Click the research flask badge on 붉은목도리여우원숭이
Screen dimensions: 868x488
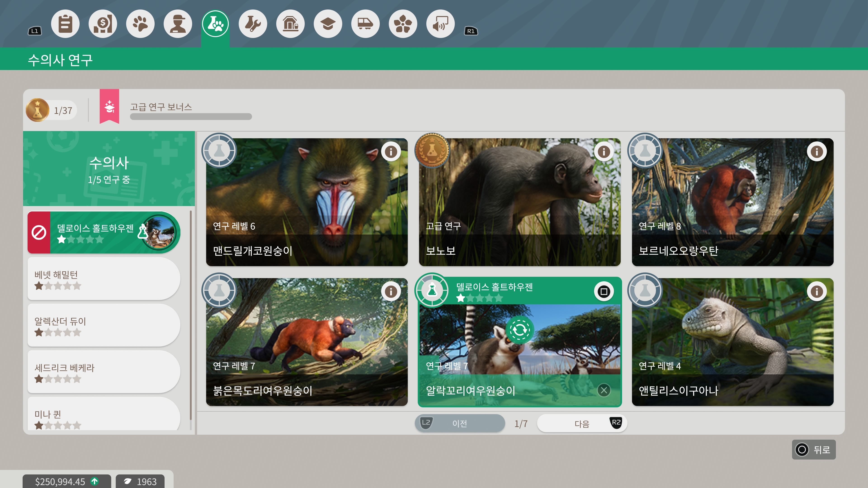[x=219, y=290]
